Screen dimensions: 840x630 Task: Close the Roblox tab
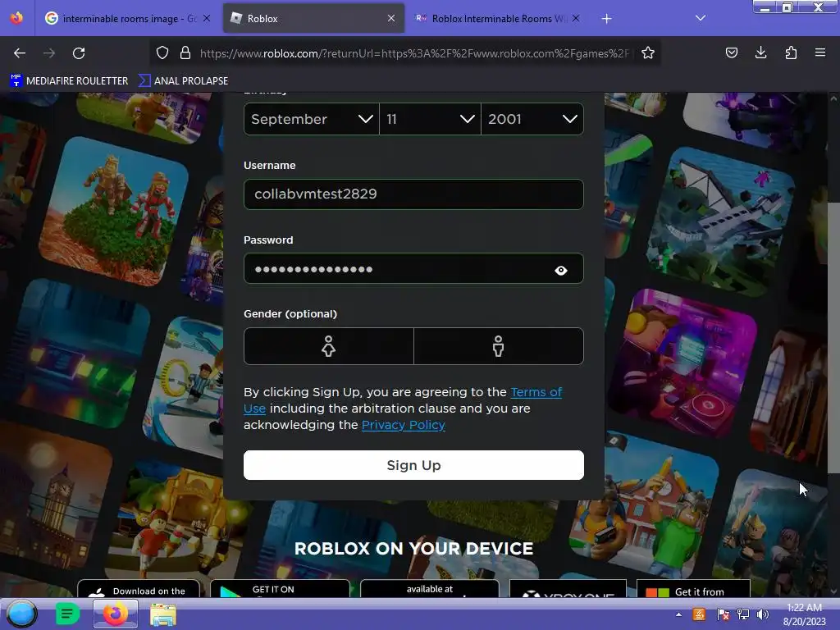(391, 18)
